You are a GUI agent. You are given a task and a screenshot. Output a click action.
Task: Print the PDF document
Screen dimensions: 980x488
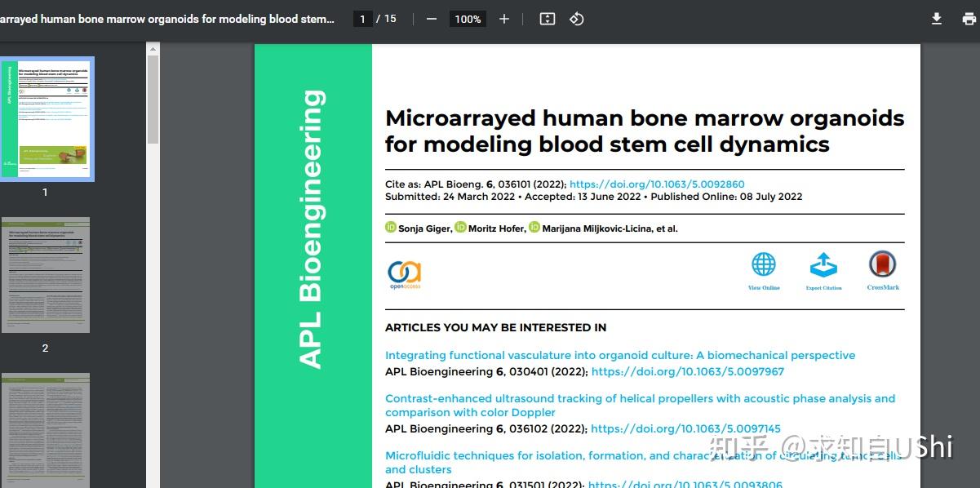pyautogui.click(x=969, y=19)
